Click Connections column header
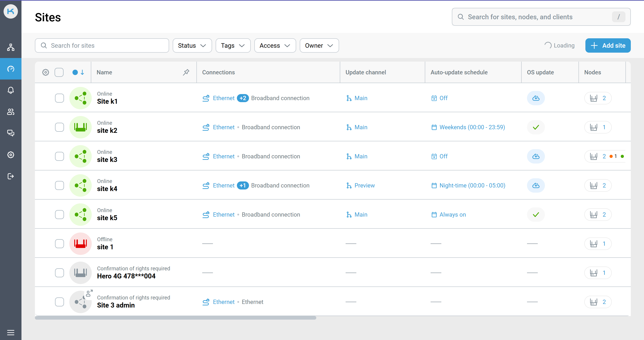This screenshot has width=644, height=340. [x=218, y=72]
